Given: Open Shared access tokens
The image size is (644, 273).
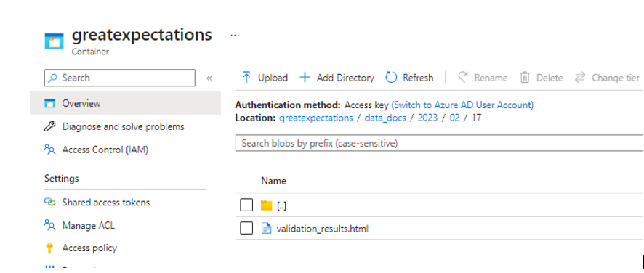Looking at the screenshot, I should coord(106,202).
